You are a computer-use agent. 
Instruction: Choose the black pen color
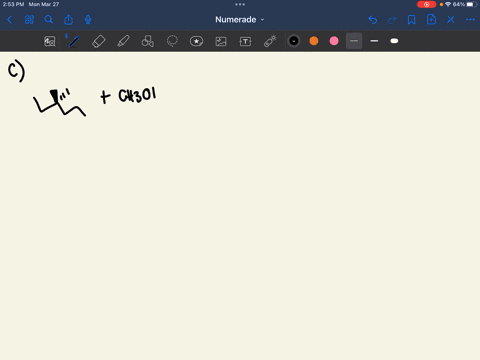294,41
